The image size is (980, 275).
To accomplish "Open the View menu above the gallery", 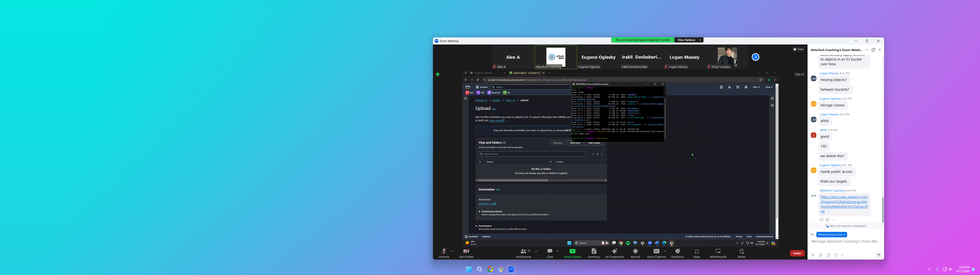I will [799, 49].
